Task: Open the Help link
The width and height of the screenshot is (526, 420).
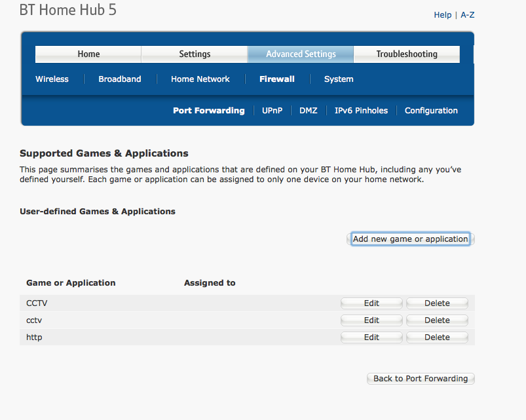Action: pos(442,14)
